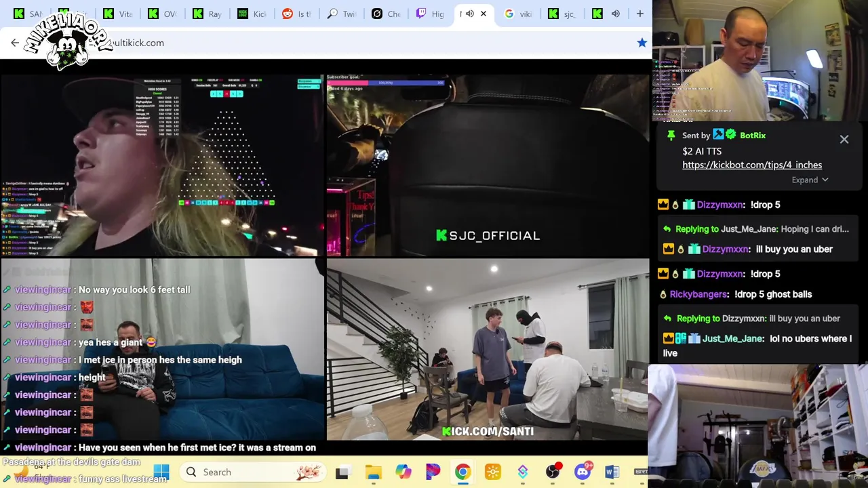Focus the blue couch stream video

pos(162,350)
